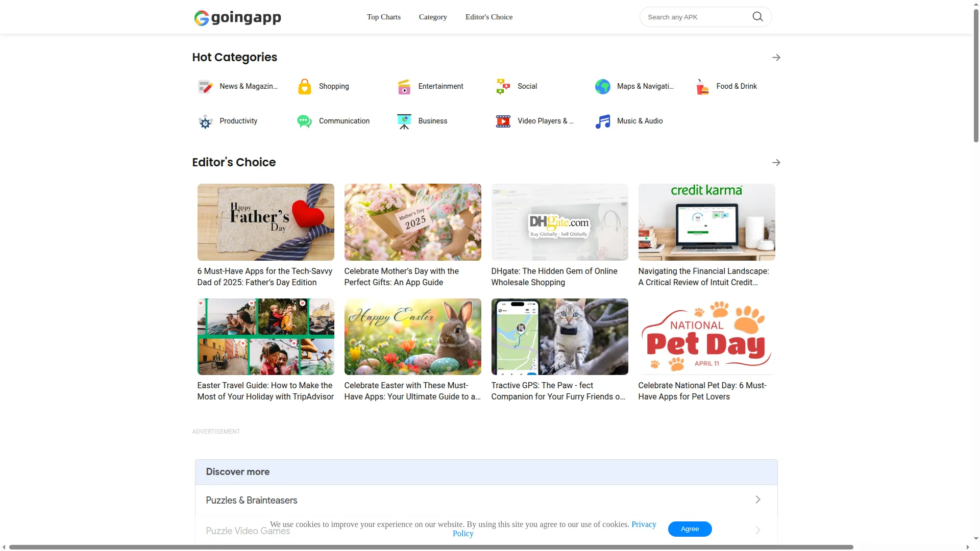Screen dimensions: 980x551
Task: Read 'Celebrate Easter with These Must-Have Apps'
Action: click(412, 391)
